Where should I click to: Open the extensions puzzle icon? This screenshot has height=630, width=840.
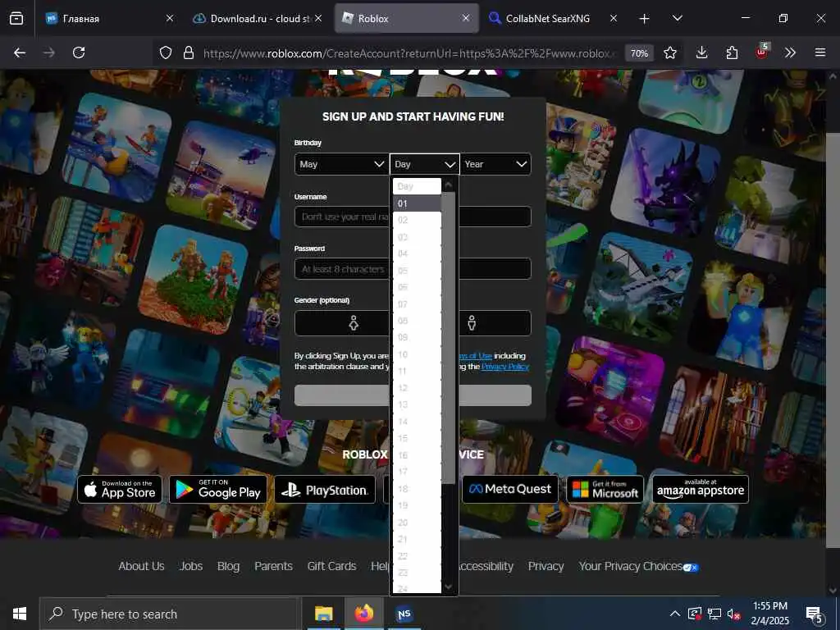(x=732, y=52)
